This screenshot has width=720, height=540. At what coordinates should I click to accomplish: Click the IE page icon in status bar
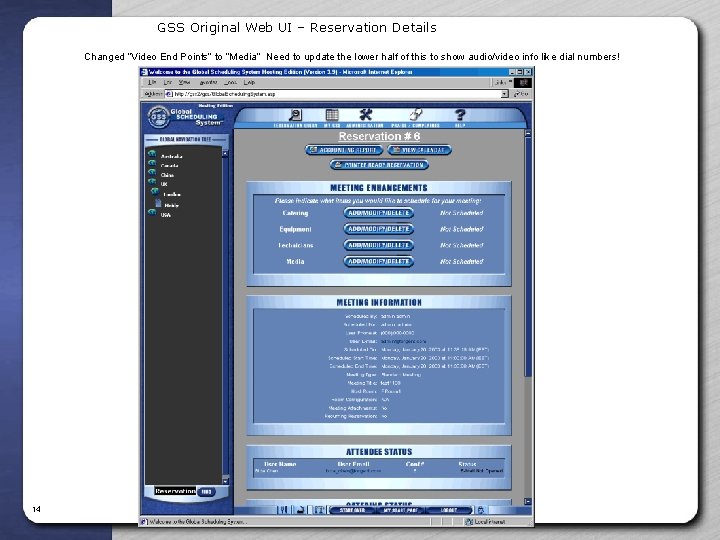click(144, 522)
